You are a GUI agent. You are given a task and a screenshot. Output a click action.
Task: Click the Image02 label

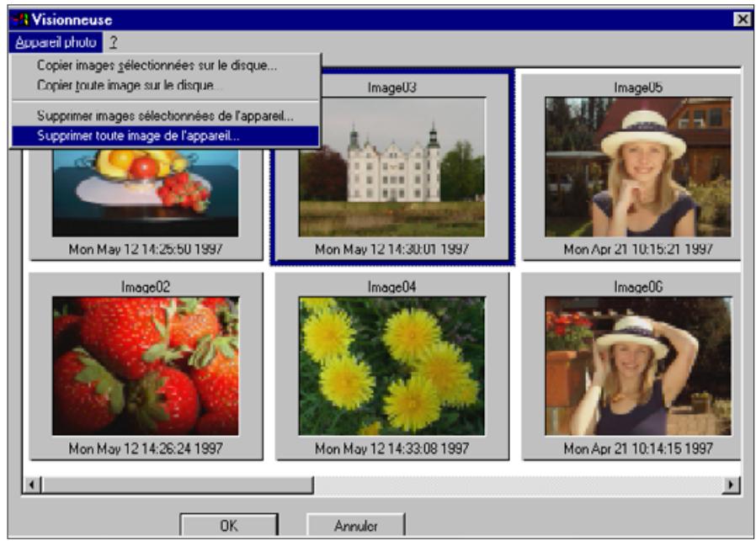click(x=146, y=287)
